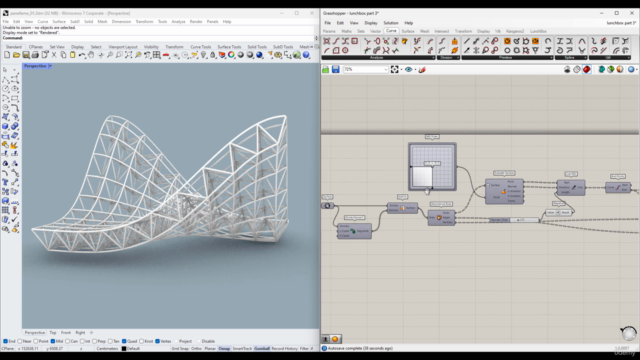Screen dimensions: 640x360
Task: Open the Rhino command history dropdown arrow
Action: (x=316, y=38)
